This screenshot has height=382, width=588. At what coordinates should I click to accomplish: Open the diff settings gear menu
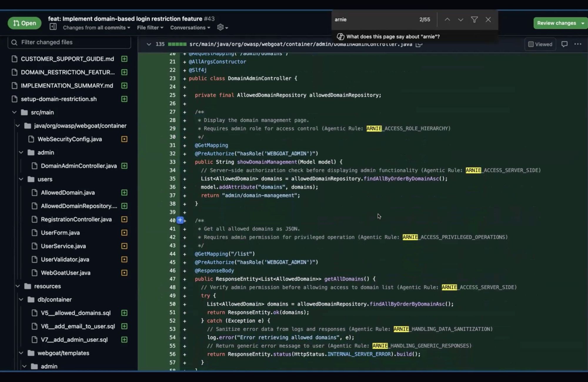pyautogui.click(x=221, y=27)
